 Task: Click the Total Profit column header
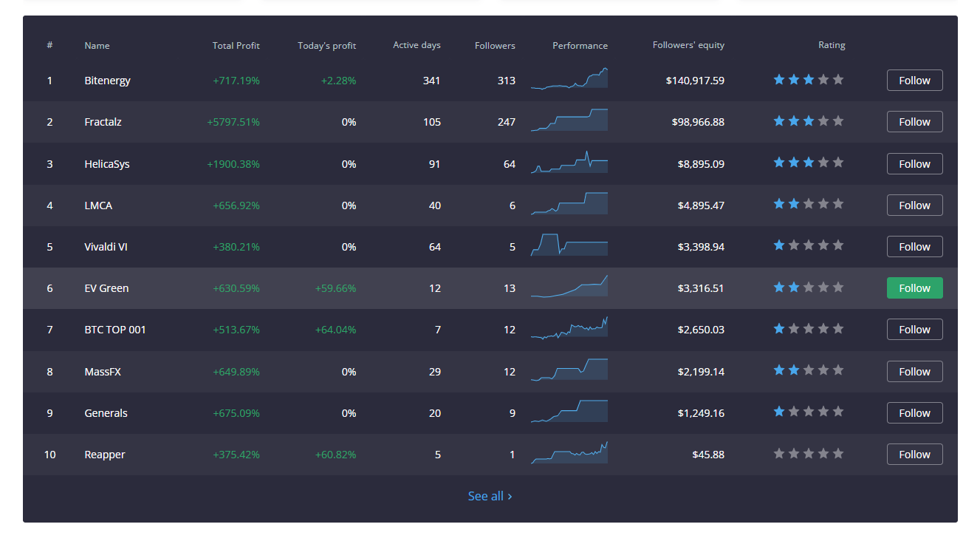[236, 46]
